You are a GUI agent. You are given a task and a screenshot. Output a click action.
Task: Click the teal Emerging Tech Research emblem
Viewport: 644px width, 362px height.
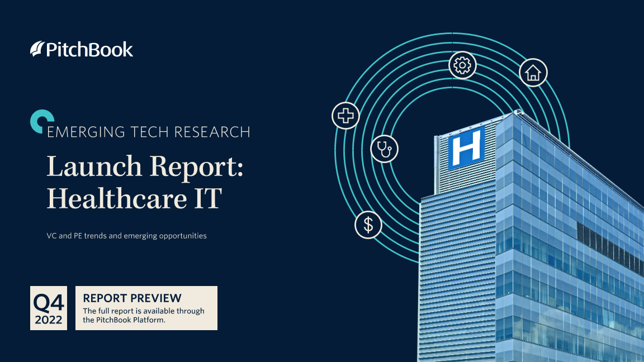(41, 121)
